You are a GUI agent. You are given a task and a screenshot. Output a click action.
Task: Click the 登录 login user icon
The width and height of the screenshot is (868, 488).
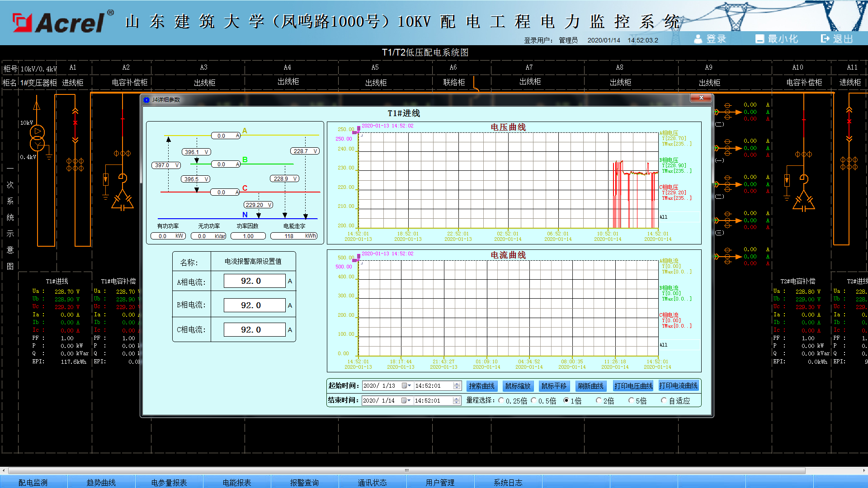(698, 39)
